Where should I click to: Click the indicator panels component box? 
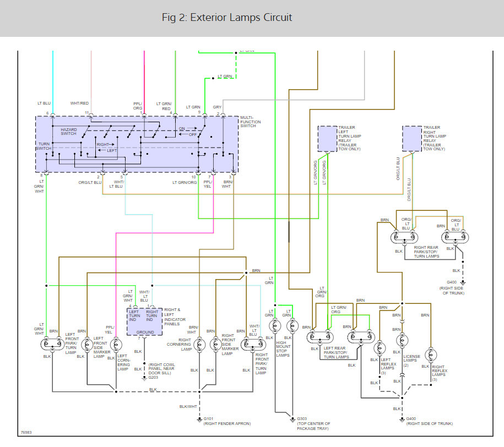click(144, 321)
